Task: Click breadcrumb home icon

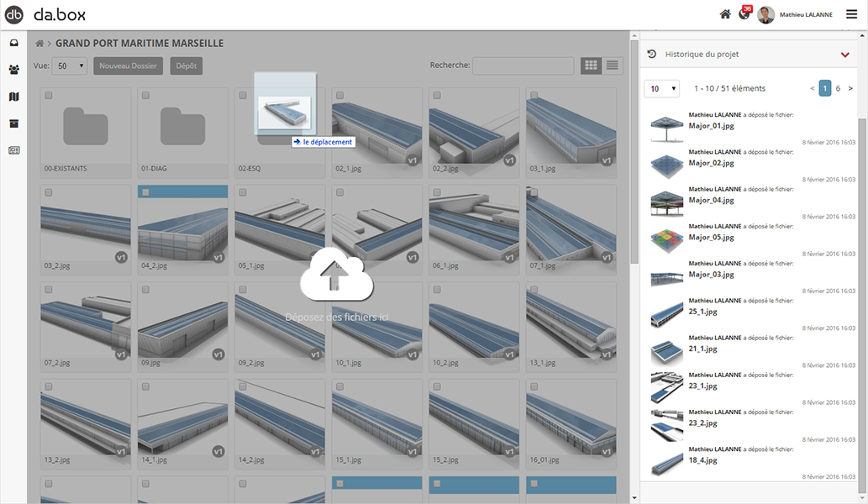Action: pyautogui.click(x=39, y=43)
